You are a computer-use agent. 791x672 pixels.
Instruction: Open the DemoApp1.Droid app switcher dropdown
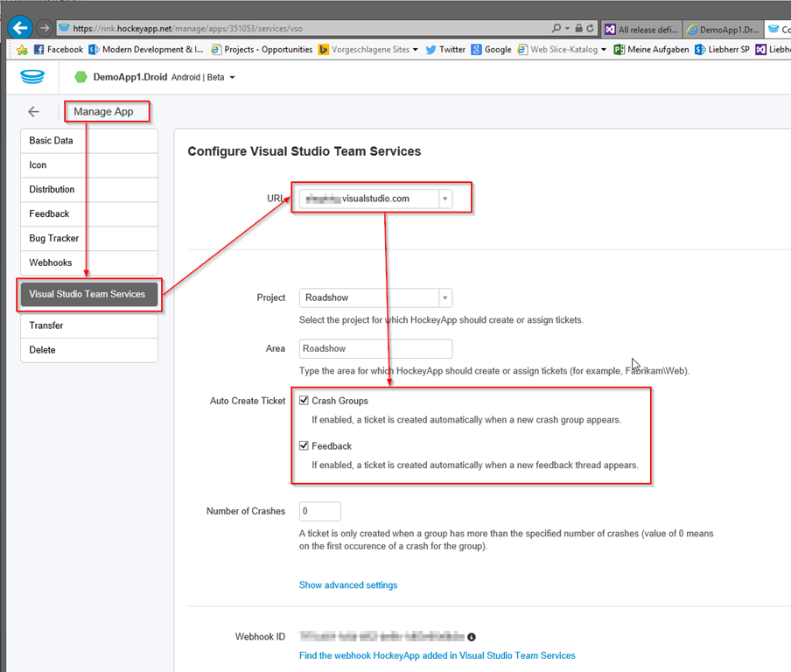pyautogui.click(x=232, y=78)
